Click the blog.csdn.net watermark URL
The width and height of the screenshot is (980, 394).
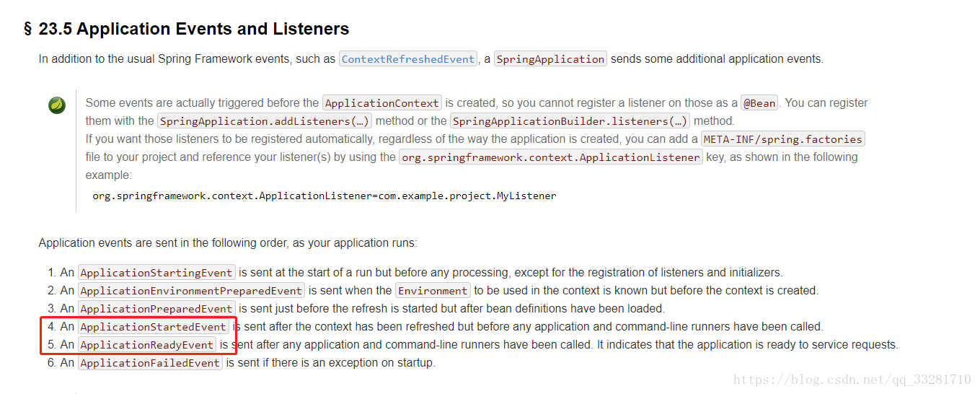[x=852, y=380]
